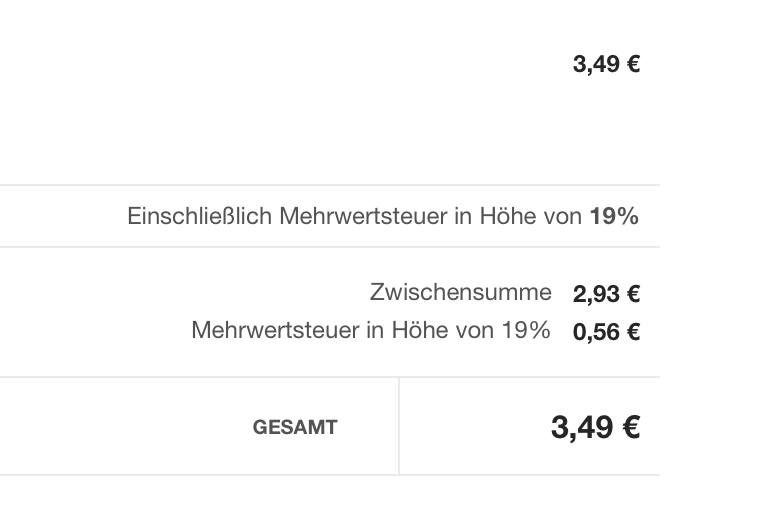Select the Zwischensumme label
This screenshot has width=774, height=506.
coord(460,292)
